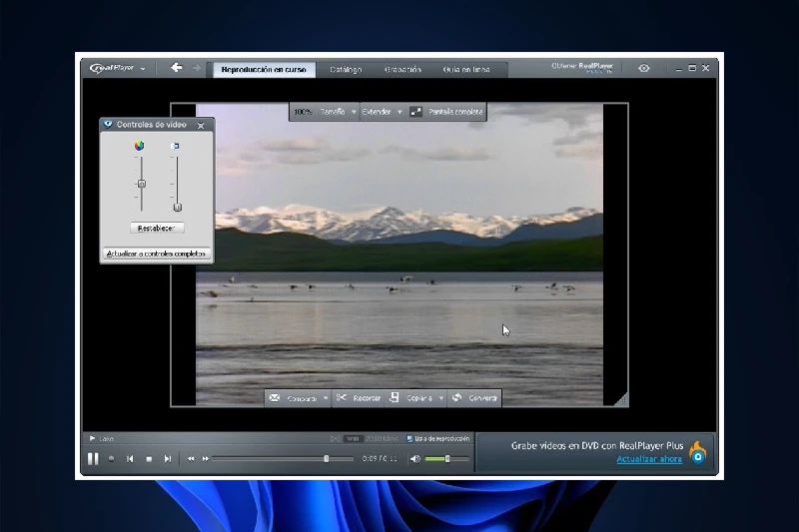The height and width of the screenshot is (532, 799).
Task: Click the Stop playback icon
Action: 149,459
